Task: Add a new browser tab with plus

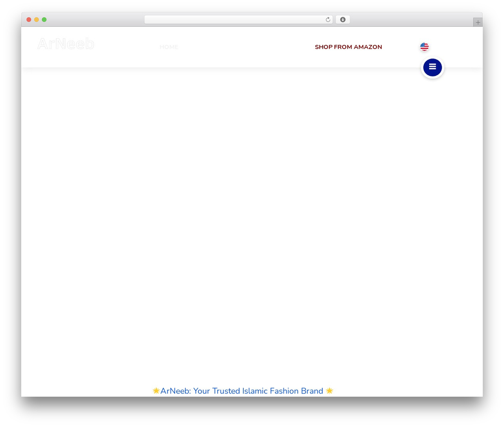Action: coord(478,22)
